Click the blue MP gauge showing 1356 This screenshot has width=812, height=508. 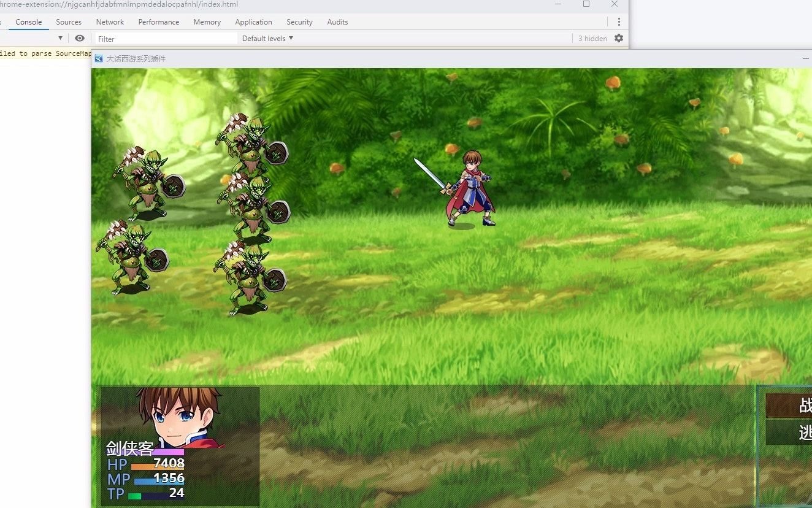(x=159, y=481)
